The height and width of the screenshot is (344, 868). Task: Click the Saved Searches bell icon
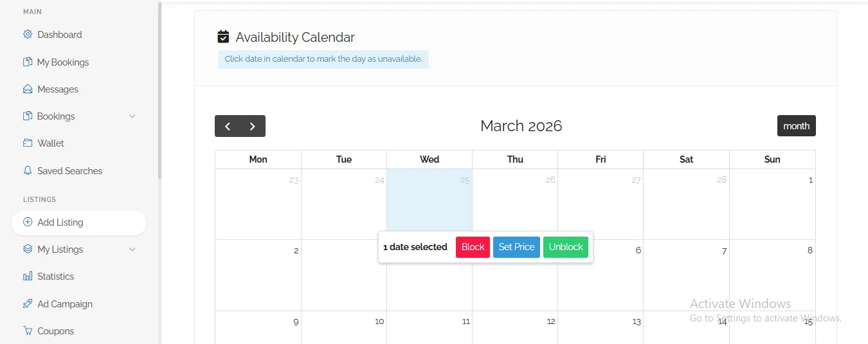click(x=28, y=171)
